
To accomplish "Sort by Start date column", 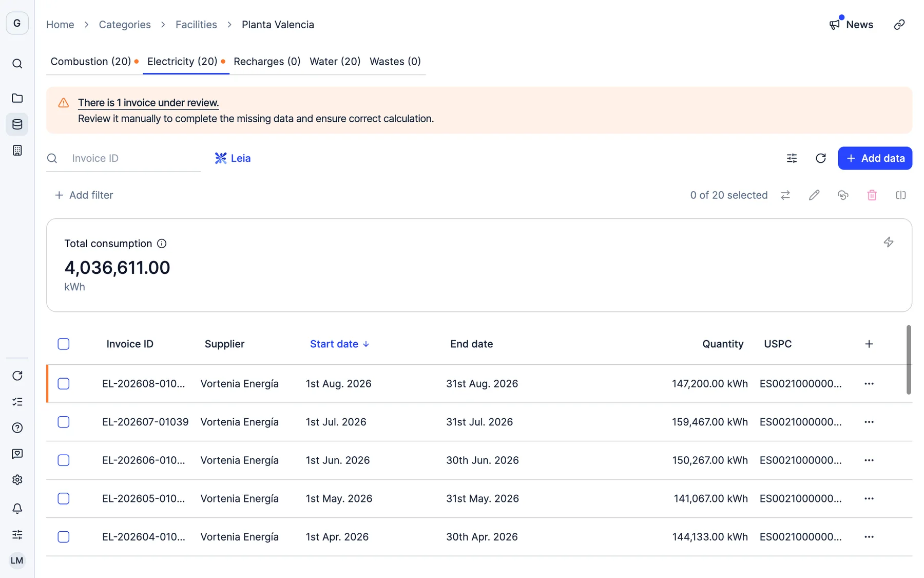I will [x=339, y=344].
